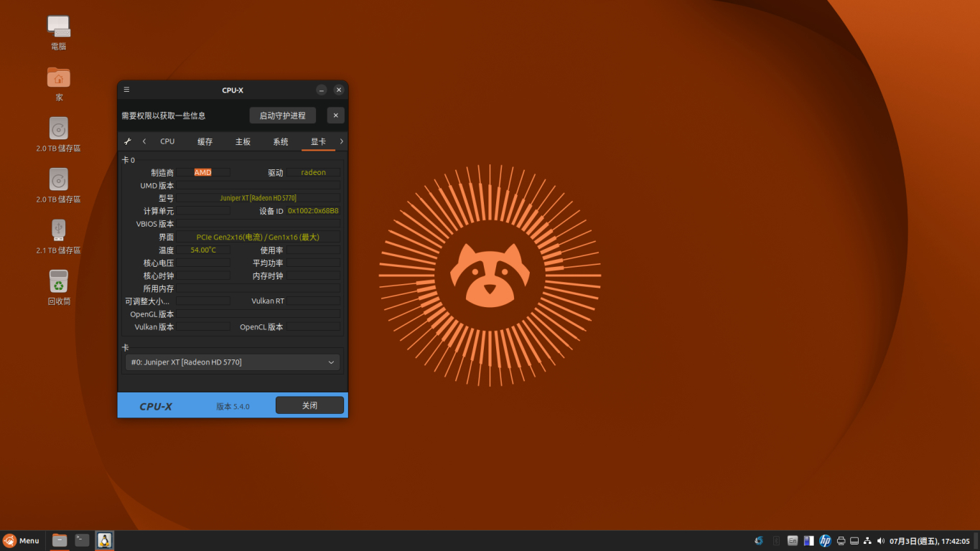This screenshot has height=551, width=980.
Task: Open the 電腦 desktop icon
Action: pos(59,32)
